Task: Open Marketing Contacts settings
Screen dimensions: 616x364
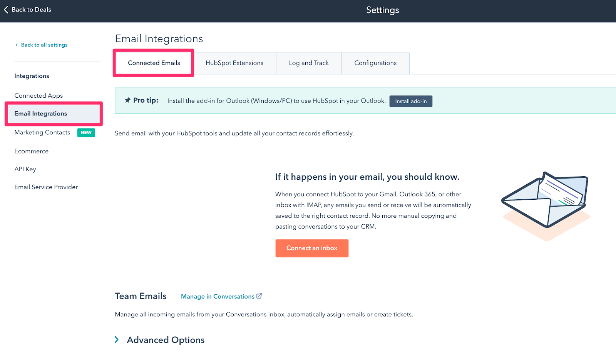Action: tap(42, 132)
